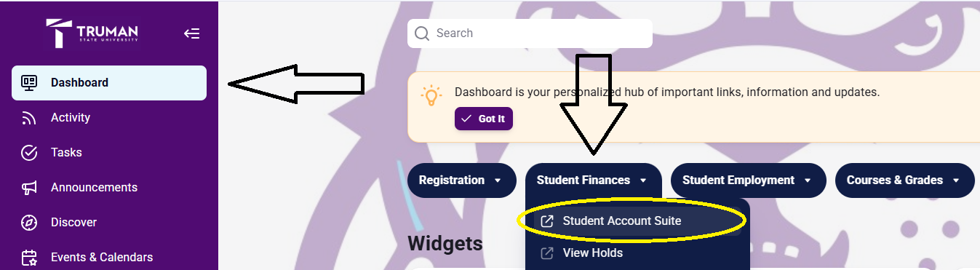Click the Discover compass icon

[29, 223]
